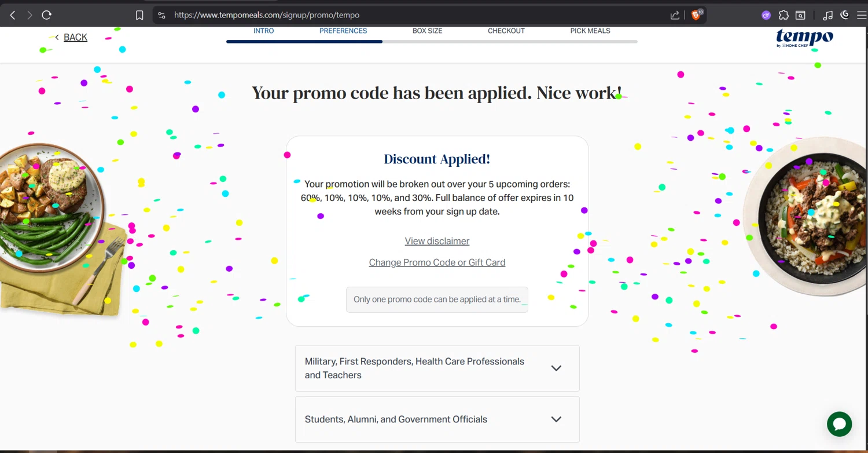This screenshot has width=868, height=453.
Task: Open the music note media icon
Action: [x=828, y=16]
